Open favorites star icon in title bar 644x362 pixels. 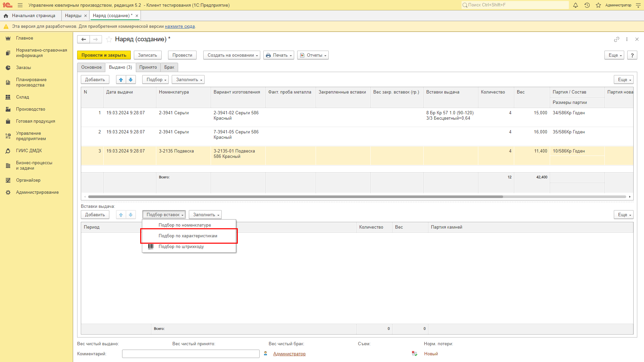pos(598,5)
